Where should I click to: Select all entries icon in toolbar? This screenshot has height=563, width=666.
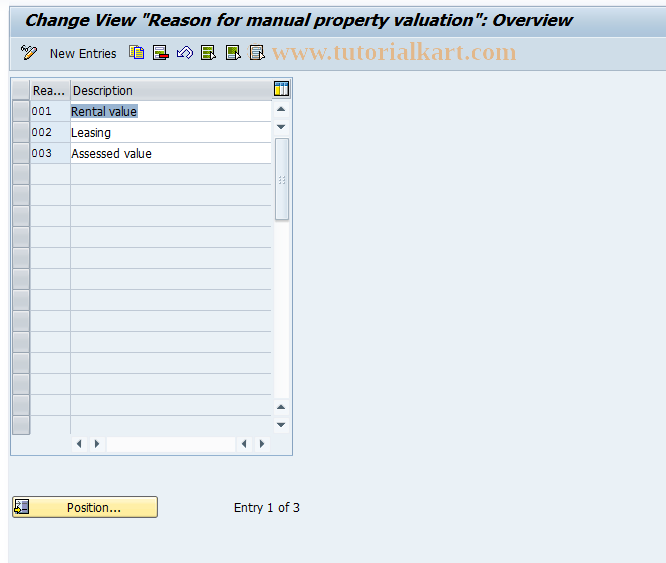(209, 53)
